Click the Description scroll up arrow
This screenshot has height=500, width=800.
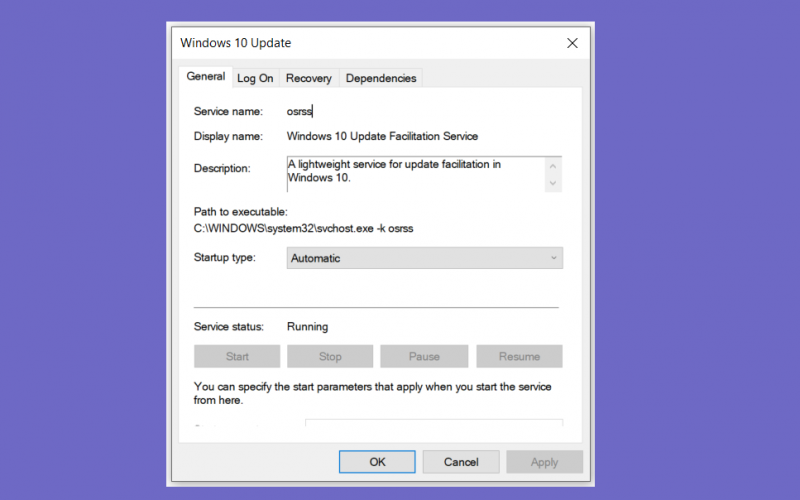553,166
